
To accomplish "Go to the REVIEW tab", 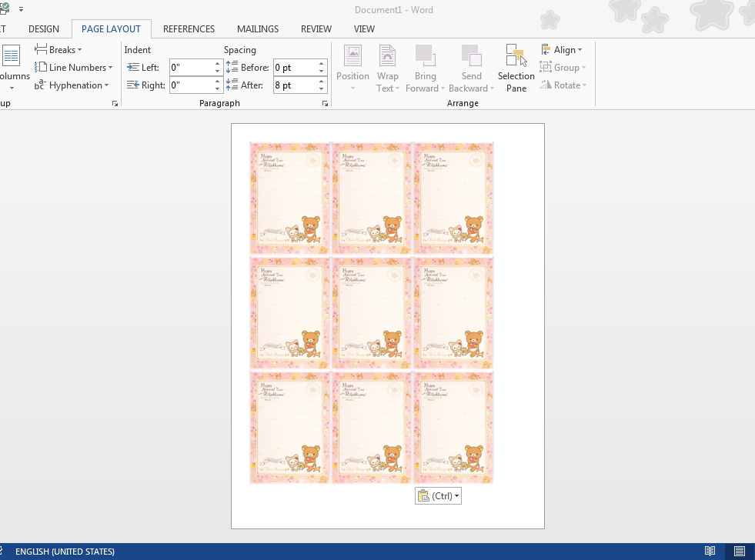I will [316, 29].
